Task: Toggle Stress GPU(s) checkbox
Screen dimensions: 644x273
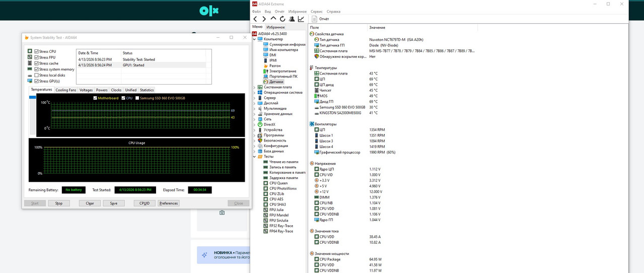Action: 37,81
